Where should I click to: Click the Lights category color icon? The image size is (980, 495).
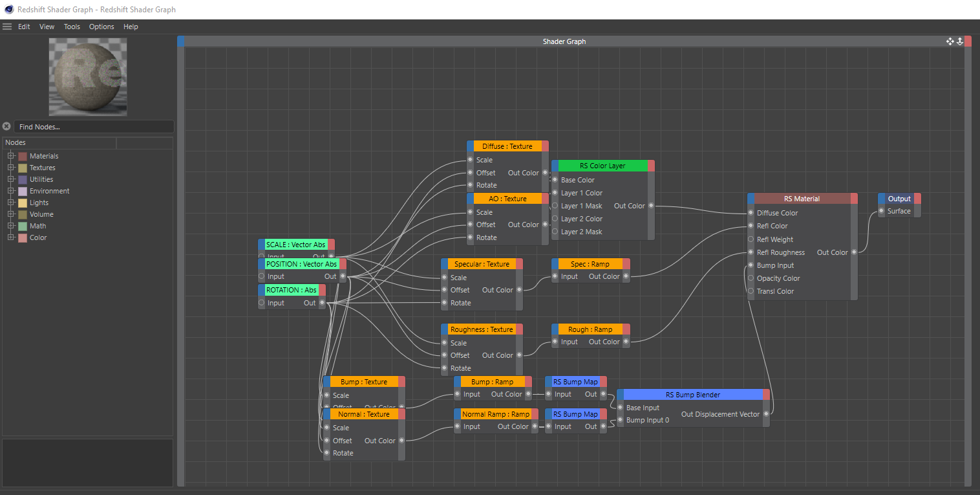click(x=23, y=203)
